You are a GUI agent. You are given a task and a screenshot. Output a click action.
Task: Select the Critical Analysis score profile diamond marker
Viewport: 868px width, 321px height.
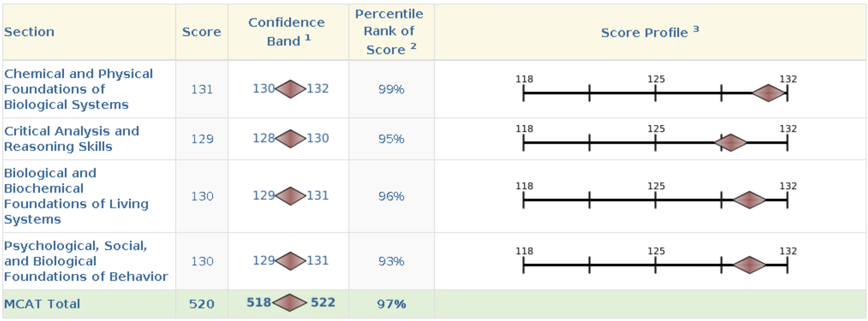(x=731, y=143)
